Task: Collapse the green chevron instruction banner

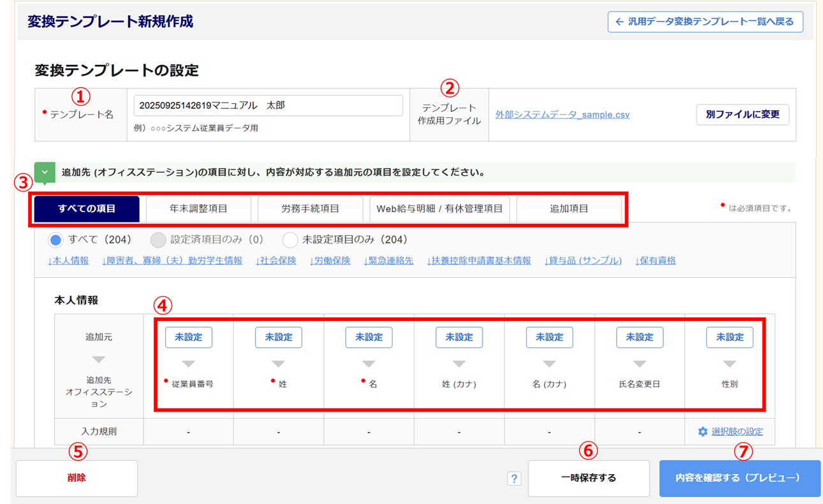Action: pos(45,173)
